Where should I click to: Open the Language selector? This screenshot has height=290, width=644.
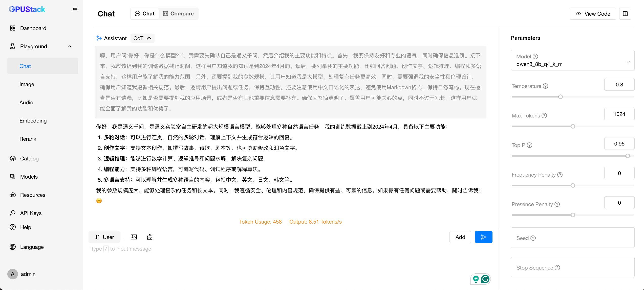(32, 247)
